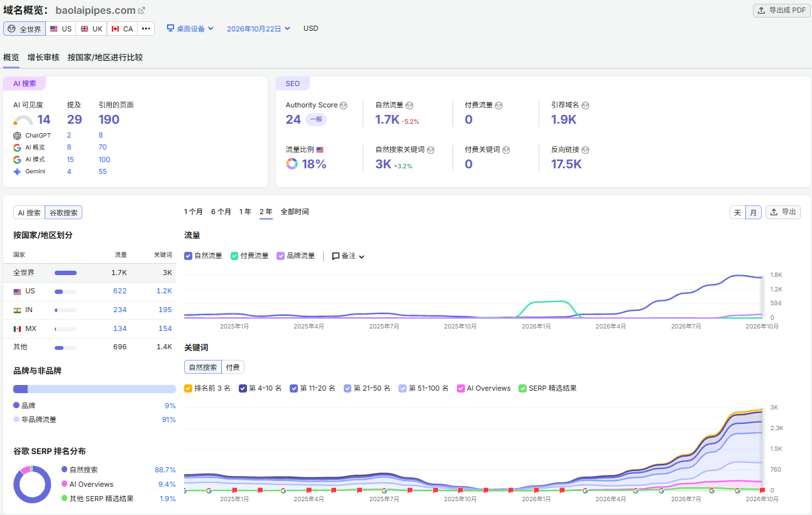Switch keywords chart to 付费

[x=233, y=367]
